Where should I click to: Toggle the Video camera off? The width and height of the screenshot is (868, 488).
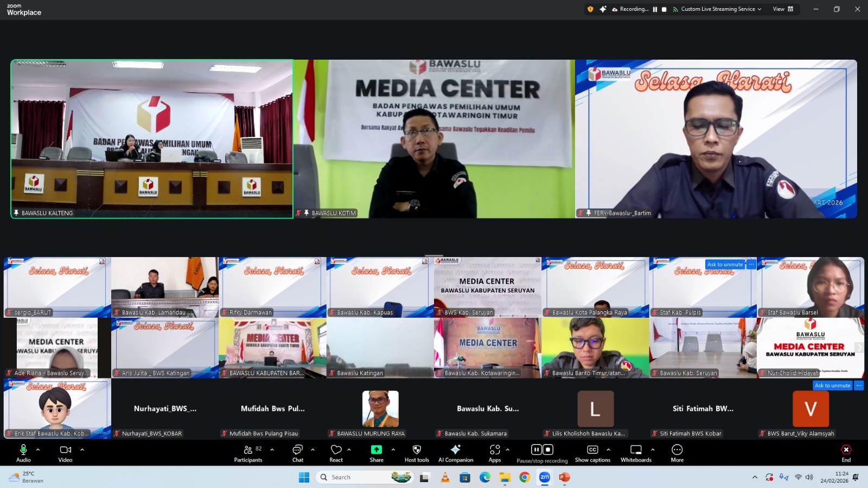[65, 450]
